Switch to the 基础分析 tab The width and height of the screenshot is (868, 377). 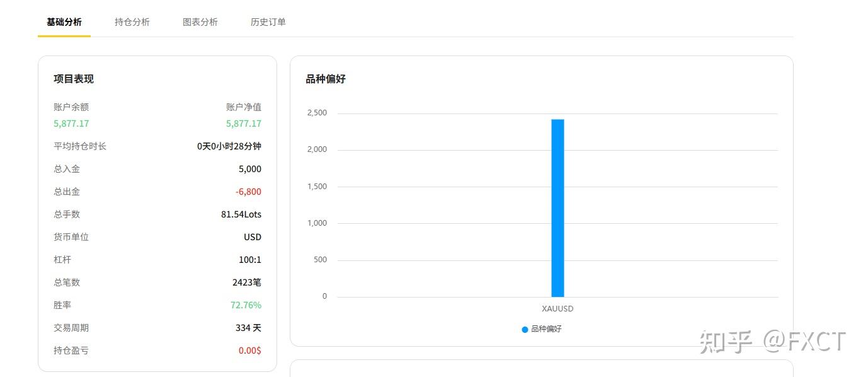[x=64, y=22]
